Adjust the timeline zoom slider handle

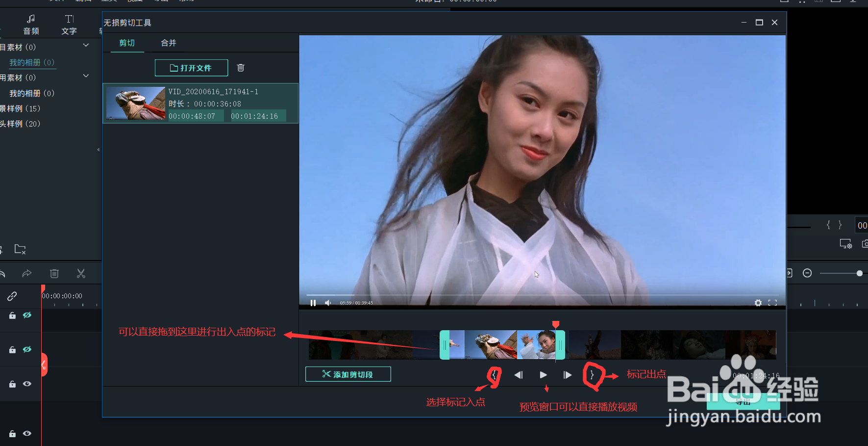click(x=860, y=273)
